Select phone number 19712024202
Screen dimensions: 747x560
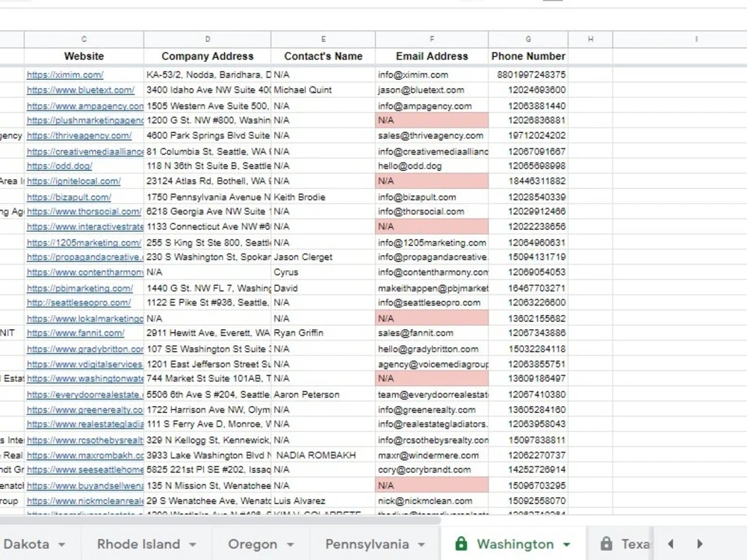[x=528, y=136]
